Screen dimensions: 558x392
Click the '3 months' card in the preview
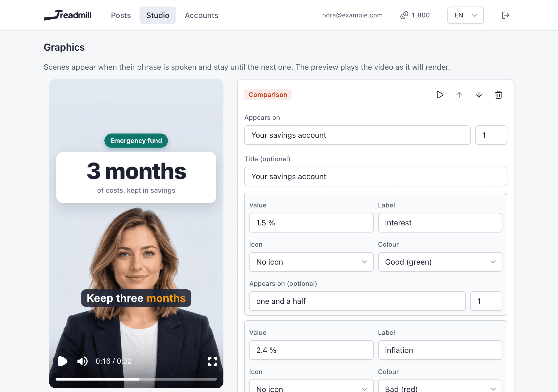tap(136, 177)
